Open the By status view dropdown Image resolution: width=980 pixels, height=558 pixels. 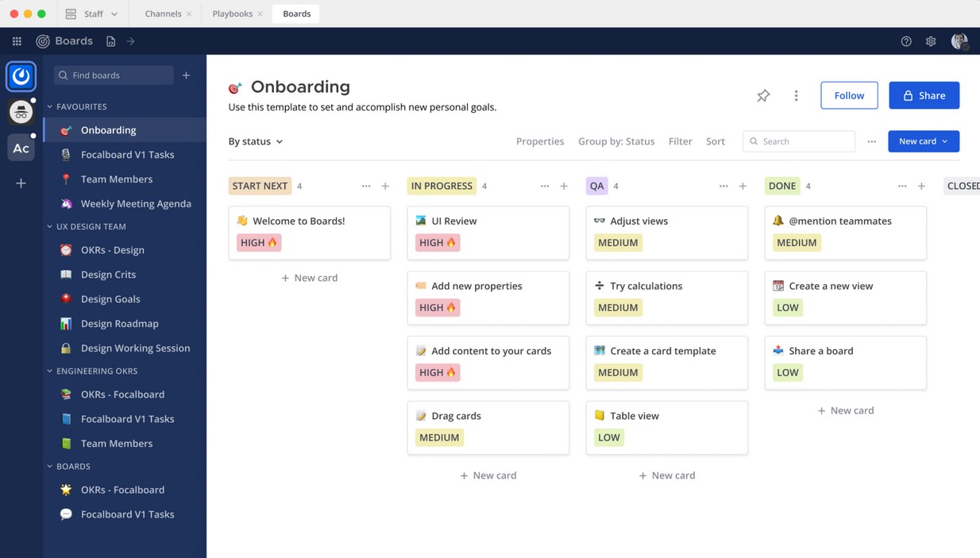pos(255,141)
